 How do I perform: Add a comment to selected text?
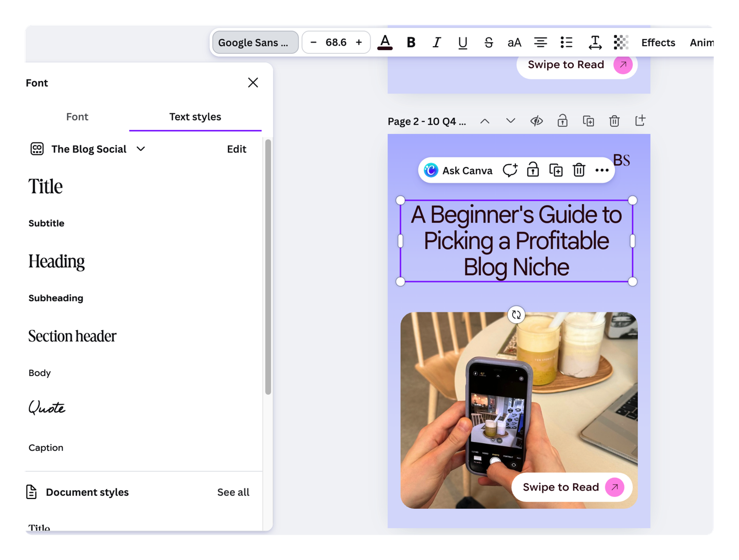(510, 170)
